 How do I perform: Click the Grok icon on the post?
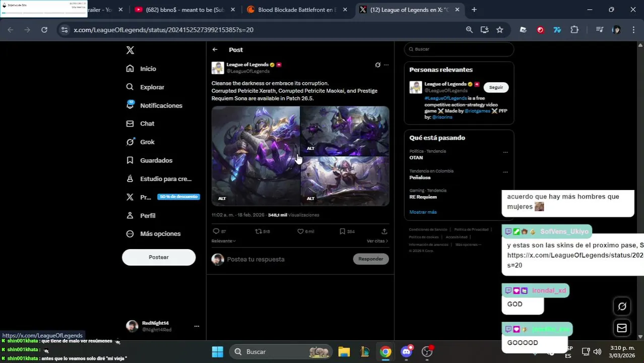(377, 65)
